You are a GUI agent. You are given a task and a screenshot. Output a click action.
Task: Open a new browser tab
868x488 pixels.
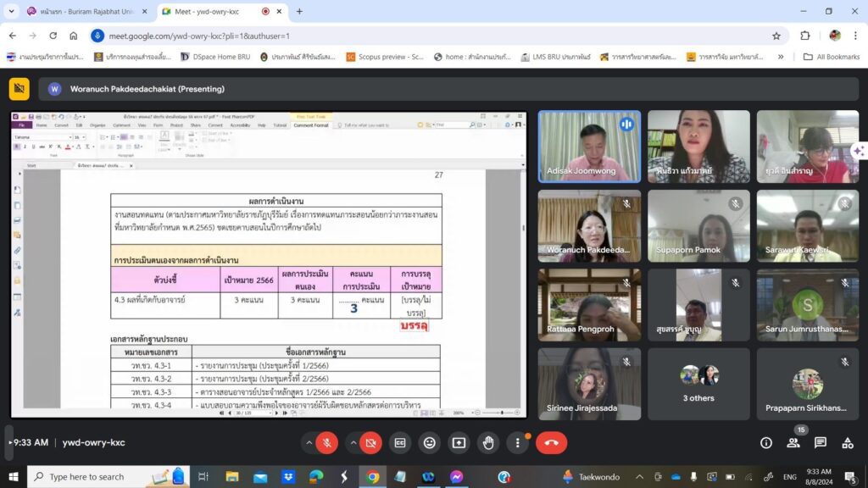pos(299,11)
